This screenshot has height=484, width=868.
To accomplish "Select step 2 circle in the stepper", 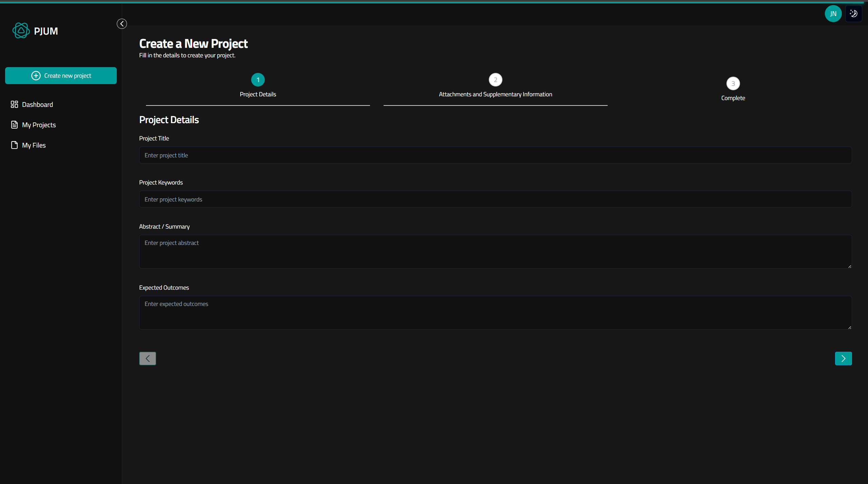I will pyautogui.click(x=496, y=80).
